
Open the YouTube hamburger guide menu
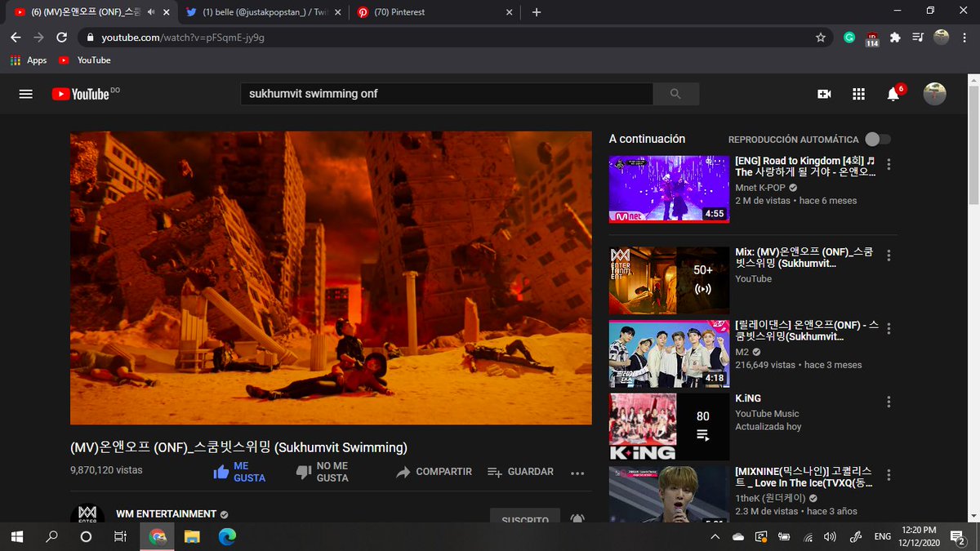pos(25,94)
